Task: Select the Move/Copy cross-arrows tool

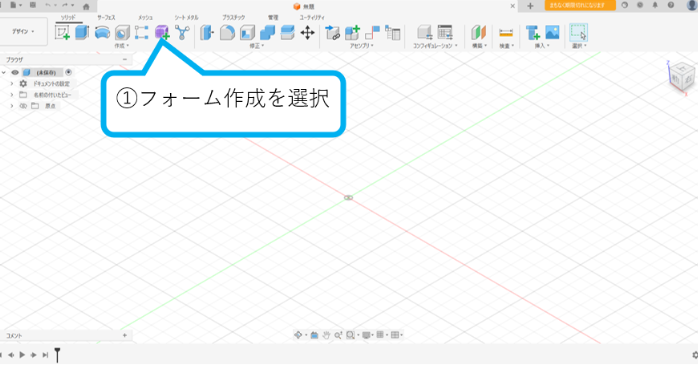Action: [x=307, y=32]
